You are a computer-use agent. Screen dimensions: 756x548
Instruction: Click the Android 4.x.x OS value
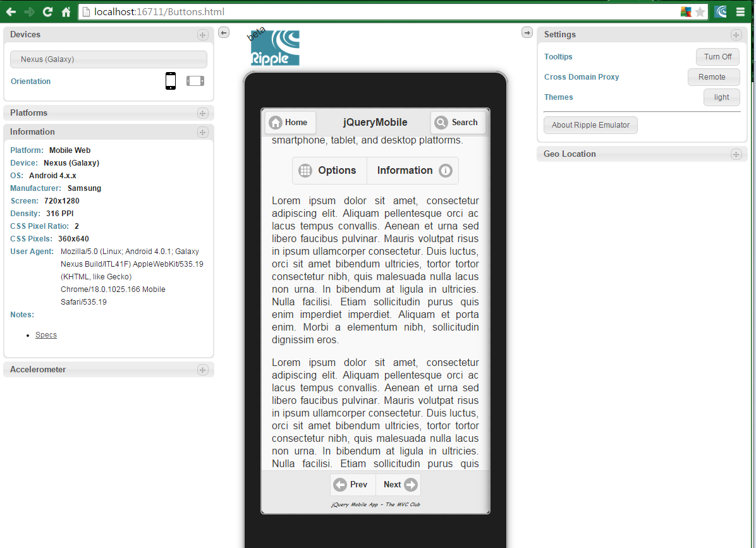52,176
